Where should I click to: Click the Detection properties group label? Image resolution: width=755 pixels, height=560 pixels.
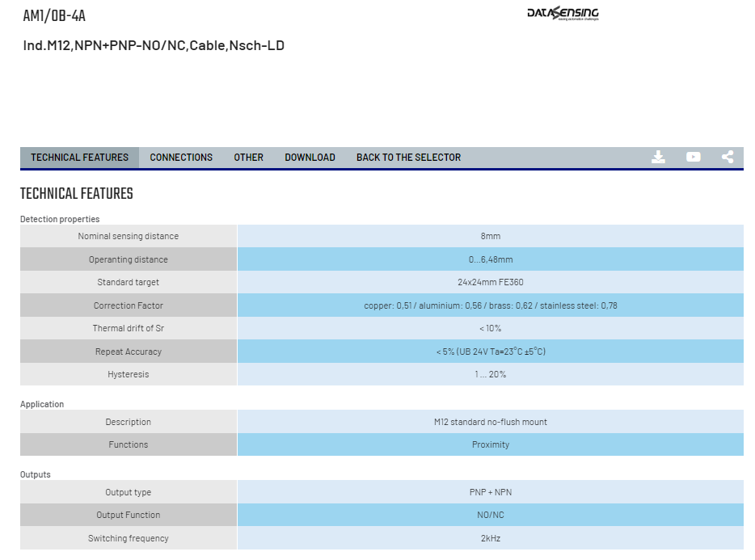(x=60, y=219)
